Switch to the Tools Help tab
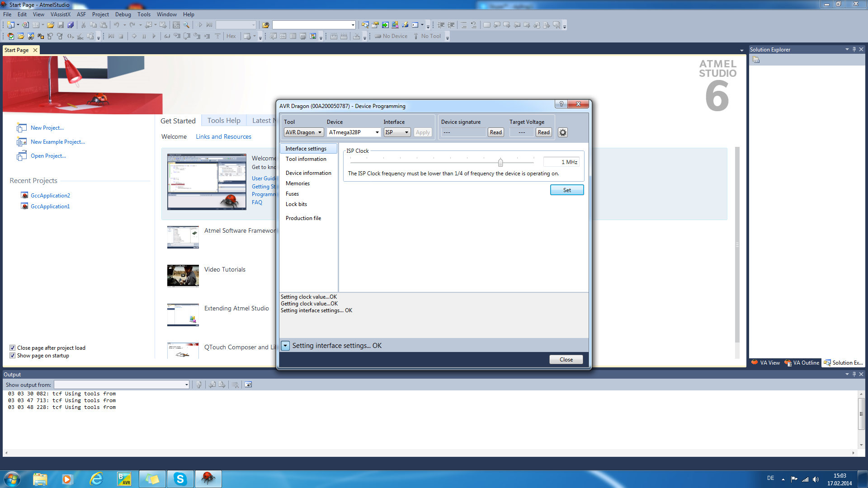 (x=224, y=120)
